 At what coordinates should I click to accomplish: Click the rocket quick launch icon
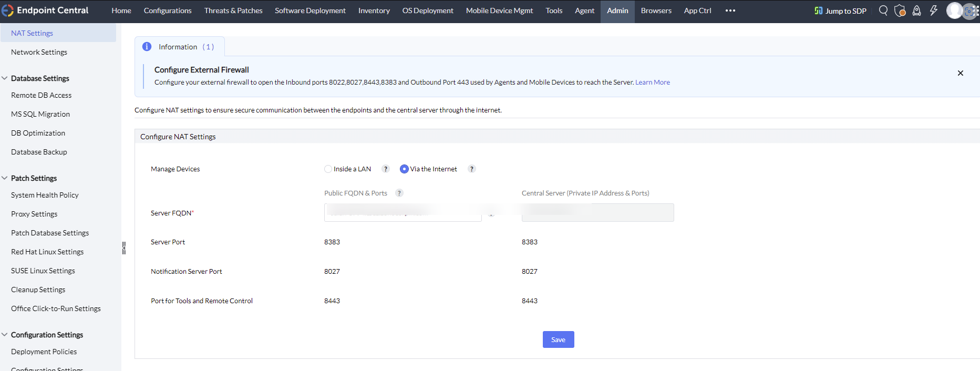pyautogui.click(x=916, y=11)
